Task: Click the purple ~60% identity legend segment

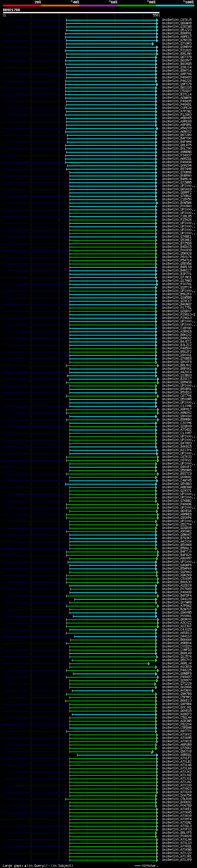Action: click(99, 6)
